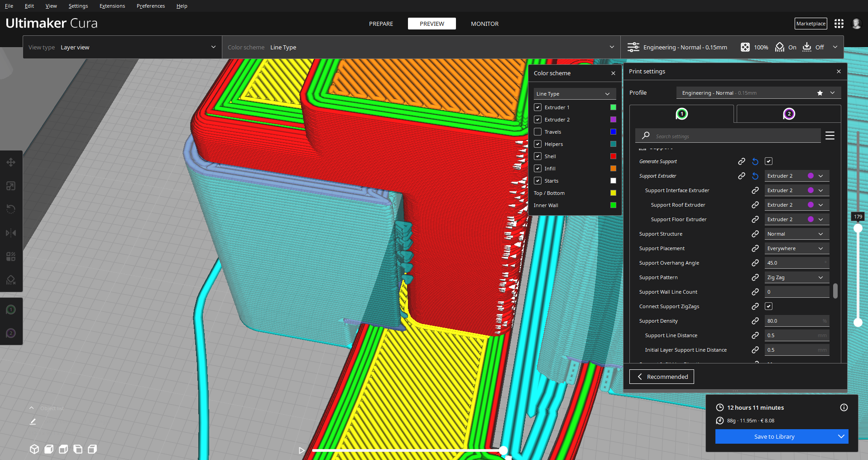Select the Rotate tool in the sidebar
Image resolution: width=868 pixels, height=460 pixels.
click(11, 209)
